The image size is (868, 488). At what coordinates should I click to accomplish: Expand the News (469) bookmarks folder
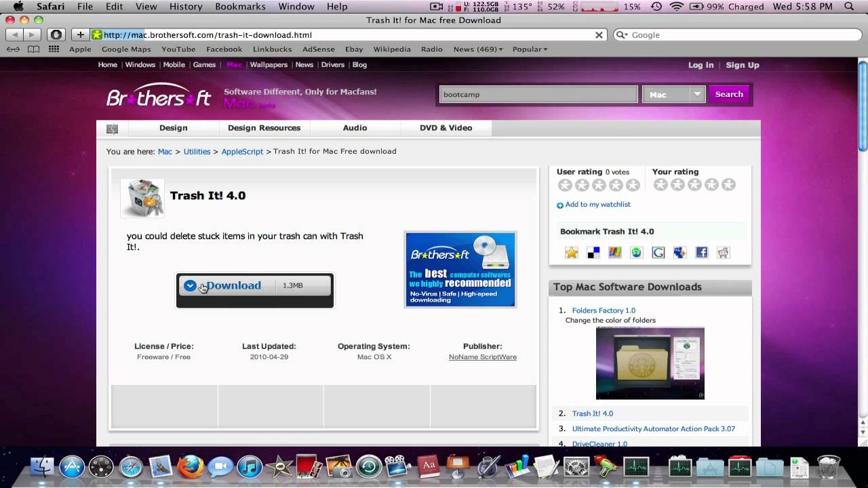pyautogui.click(x=478, y=49)
